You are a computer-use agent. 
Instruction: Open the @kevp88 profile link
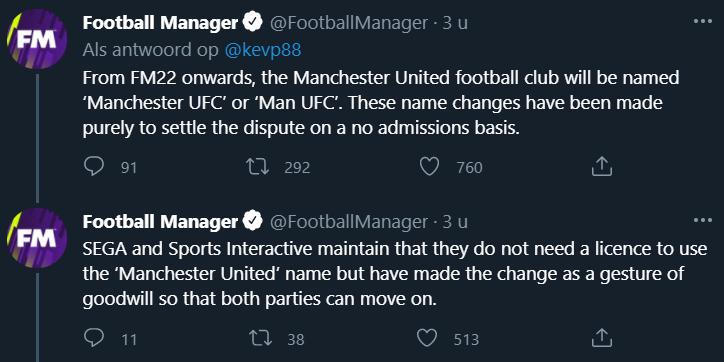263,50
